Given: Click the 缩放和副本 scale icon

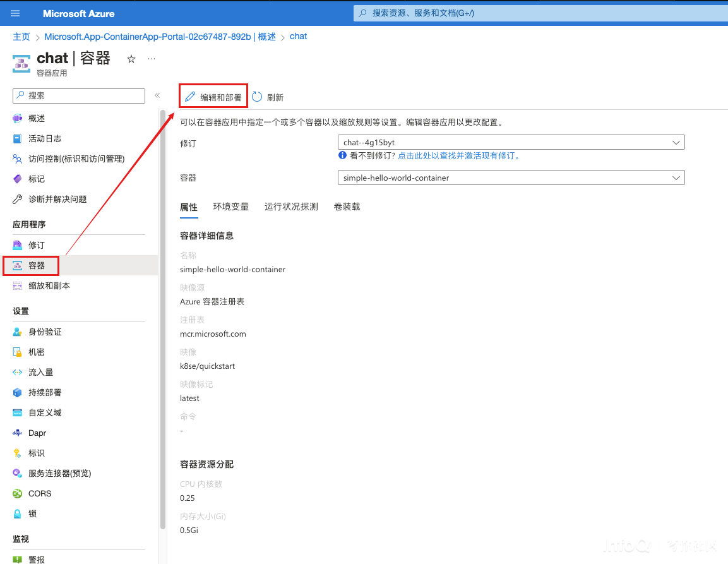Looking at the screenshot, I should 17,285.
